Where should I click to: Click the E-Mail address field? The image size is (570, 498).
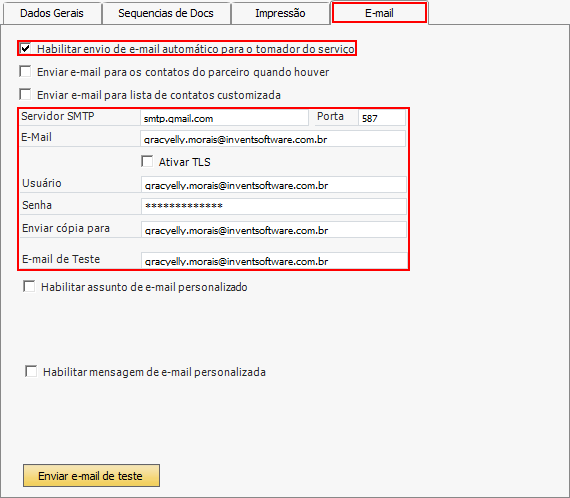[273, 138]
